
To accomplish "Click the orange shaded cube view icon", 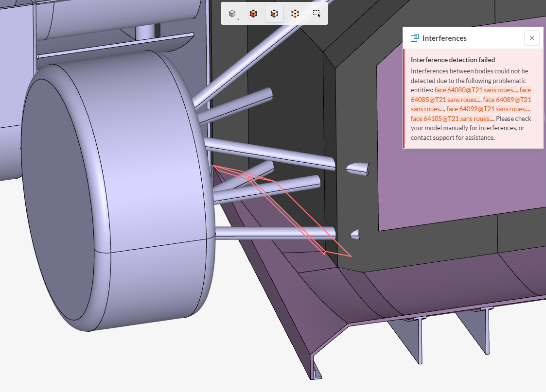I will [x=253, y=14].
